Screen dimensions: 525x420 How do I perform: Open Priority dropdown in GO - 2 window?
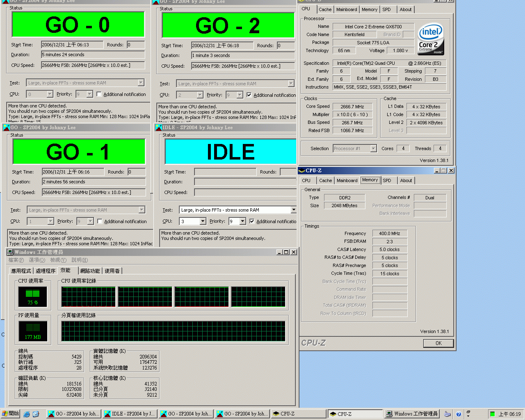tap(240, 95)
